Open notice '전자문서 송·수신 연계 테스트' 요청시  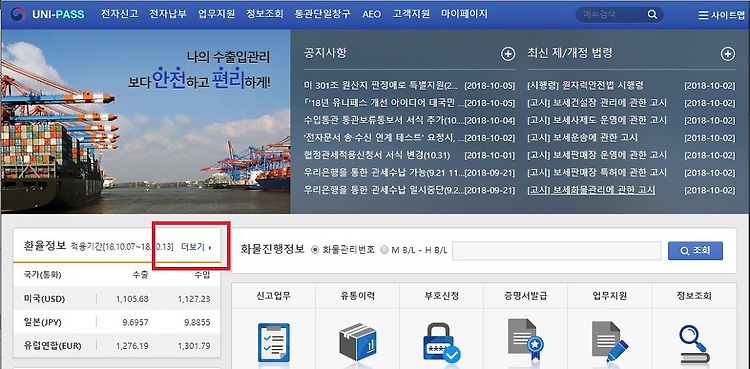(x=384, y=138)
